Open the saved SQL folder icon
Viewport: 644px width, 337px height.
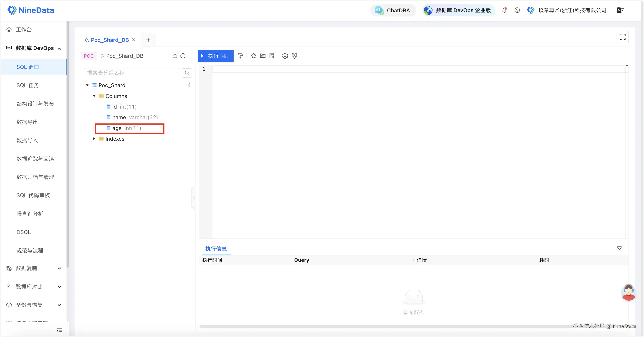[x=263, y=56]
